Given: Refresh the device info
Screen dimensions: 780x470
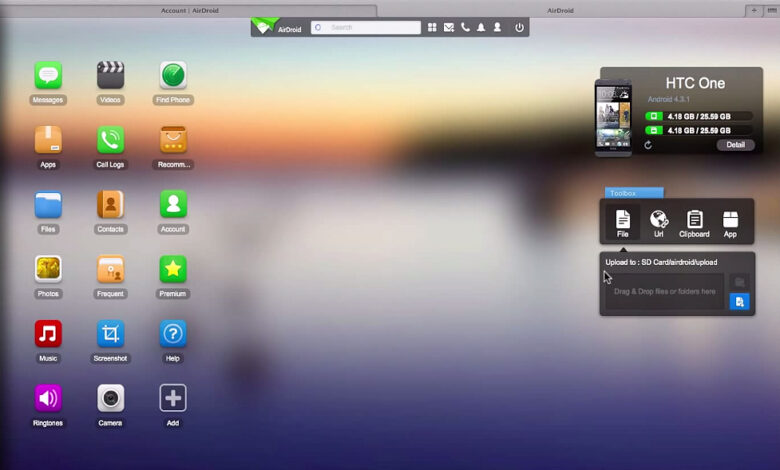Looking at the screenshot, I should point(648,145).
